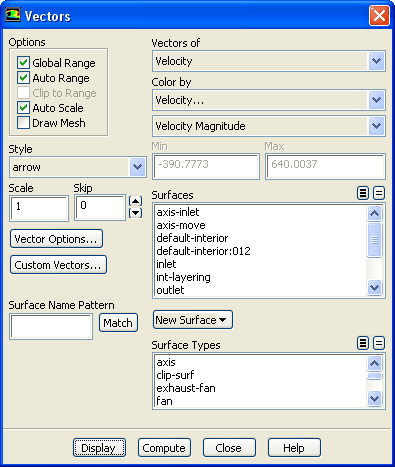Disable the Auto Scale checkbox

coord(23,108)
